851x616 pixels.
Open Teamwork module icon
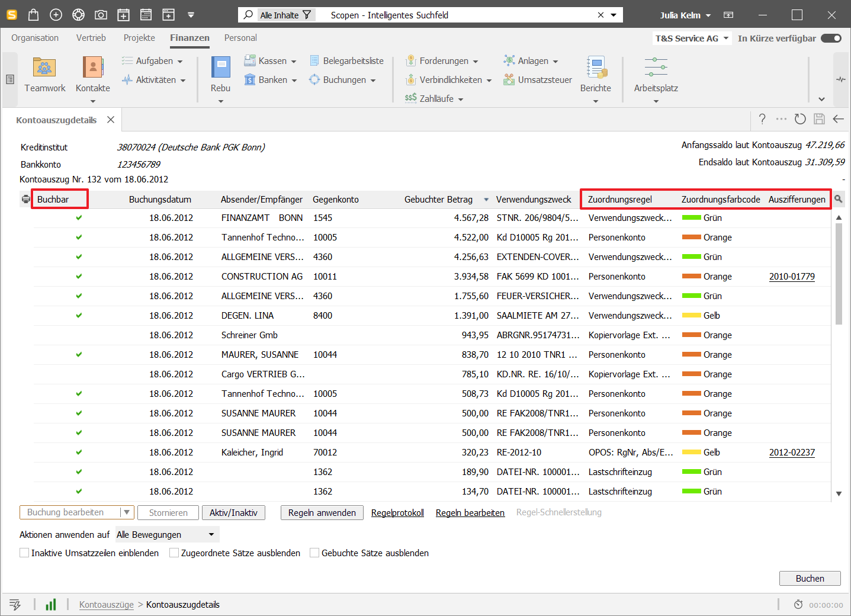coord(45,68)
